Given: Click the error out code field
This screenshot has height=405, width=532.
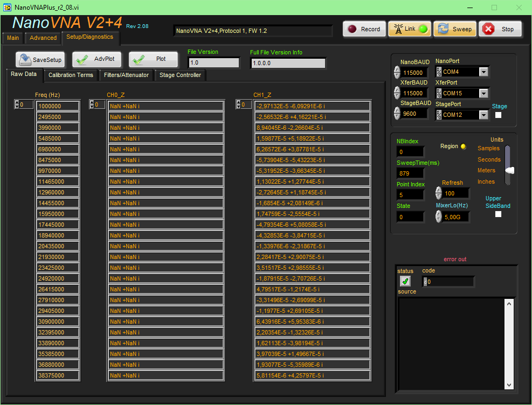Looking at the screenshot, I should pyautogui.click(x=448, y=282).
